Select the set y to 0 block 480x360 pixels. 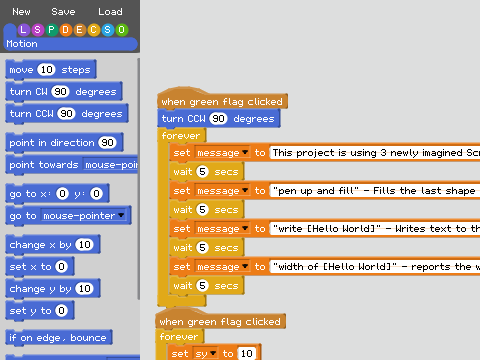point(40,311)
